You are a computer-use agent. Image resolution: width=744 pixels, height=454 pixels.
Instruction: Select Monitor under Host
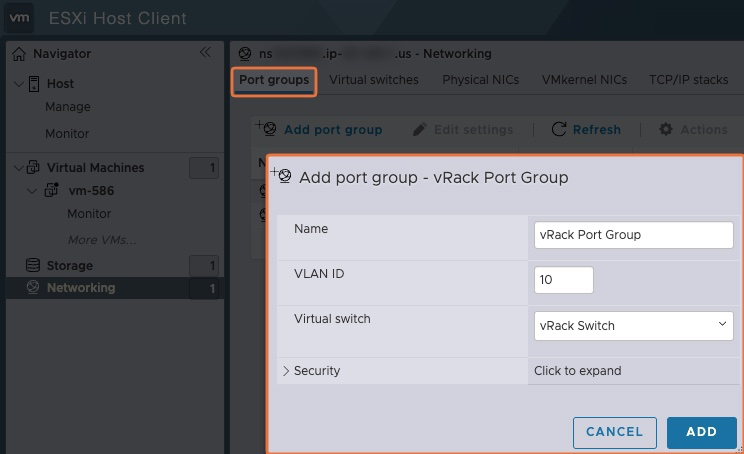point(67,134)
